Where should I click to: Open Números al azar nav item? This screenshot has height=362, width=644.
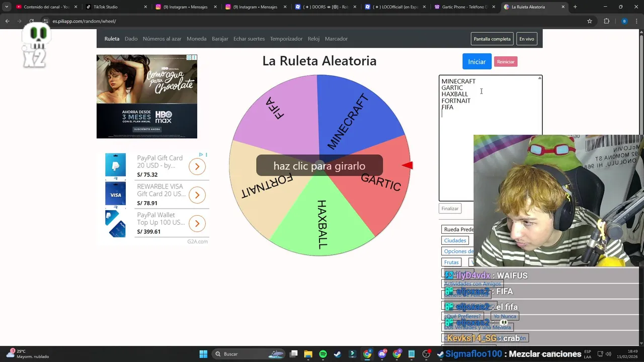coord(162,39)
